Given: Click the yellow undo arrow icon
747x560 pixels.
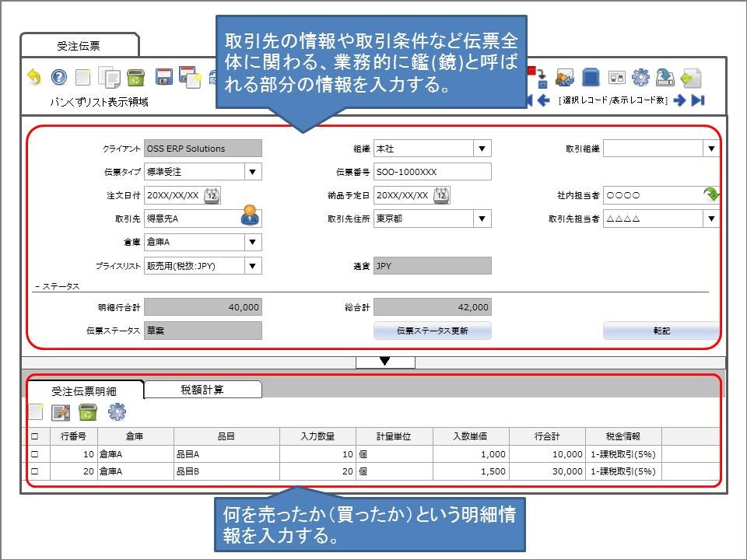Looking at the screenshot, I should point(33,77).
